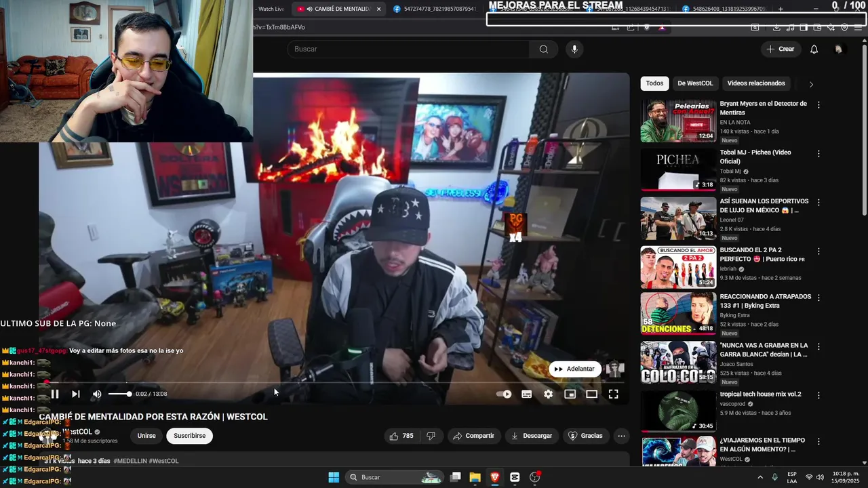Dislike the video with the thumbs-down

[431, 436]
